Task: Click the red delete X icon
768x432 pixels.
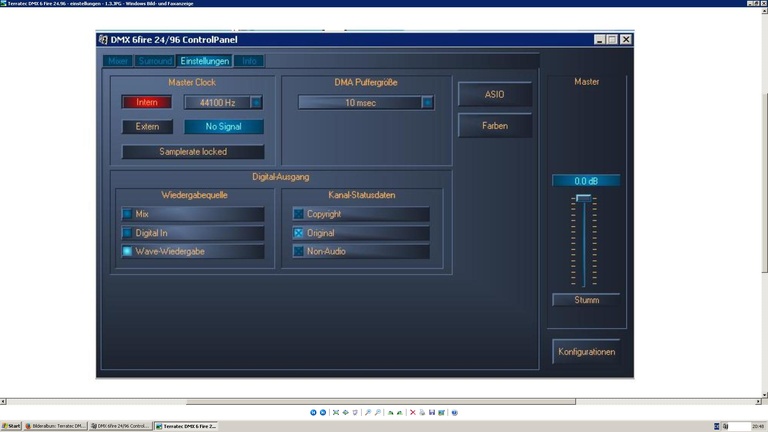Action: (x=412, y=412)
